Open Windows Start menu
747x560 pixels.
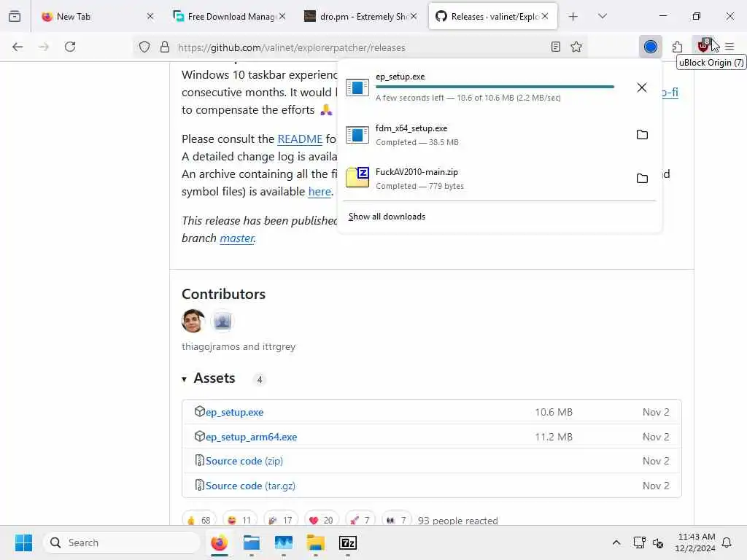point(23,542)
